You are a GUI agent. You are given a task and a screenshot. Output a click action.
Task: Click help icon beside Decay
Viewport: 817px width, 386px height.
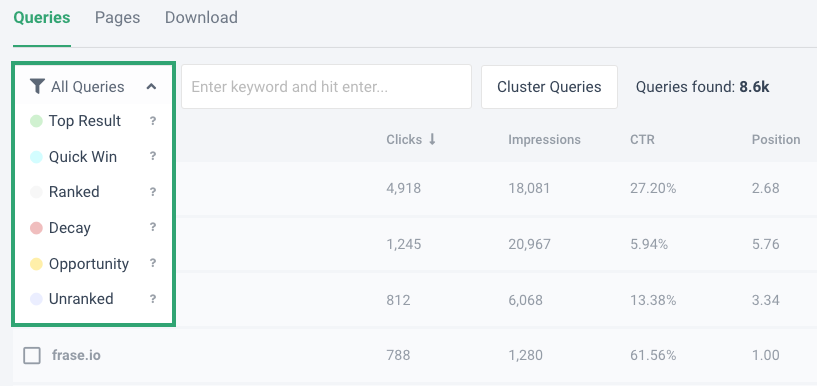[x=153, y=227]
